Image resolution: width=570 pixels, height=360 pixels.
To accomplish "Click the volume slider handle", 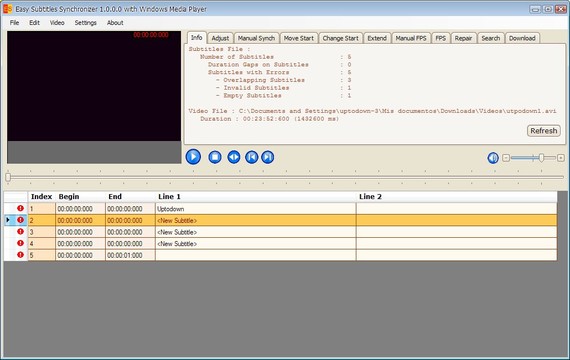I will (x=541, y=157).
